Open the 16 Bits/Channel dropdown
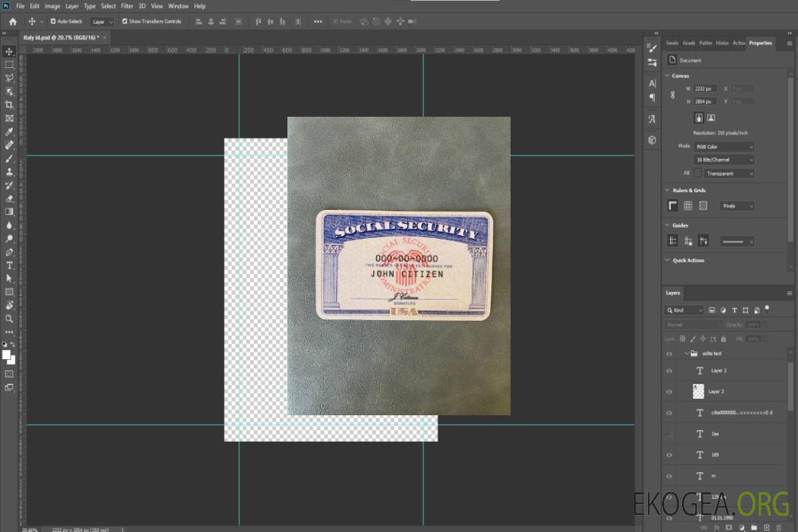 724,160
